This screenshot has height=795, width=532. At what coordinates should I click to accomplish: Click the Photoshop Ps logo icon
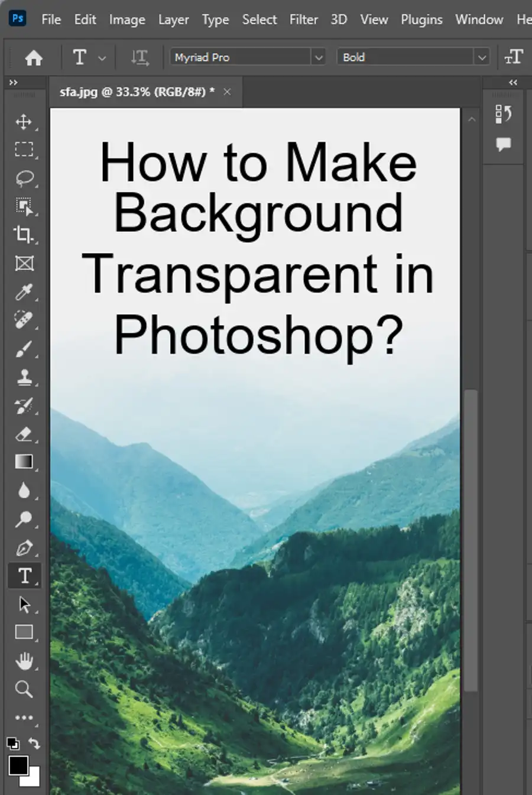18,18
